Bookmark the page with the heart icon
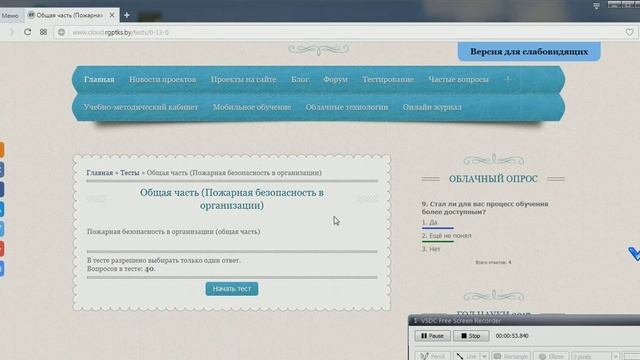Screen dimensions: 640x360 [629, 32]
